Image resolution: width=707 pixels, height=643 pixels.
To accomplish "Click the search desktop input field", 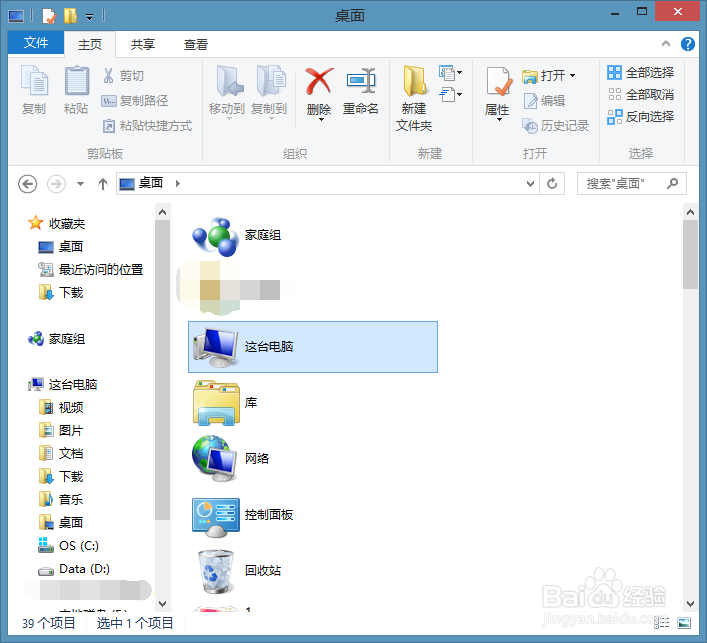I will pyautogui.click(x=631, y=184).
